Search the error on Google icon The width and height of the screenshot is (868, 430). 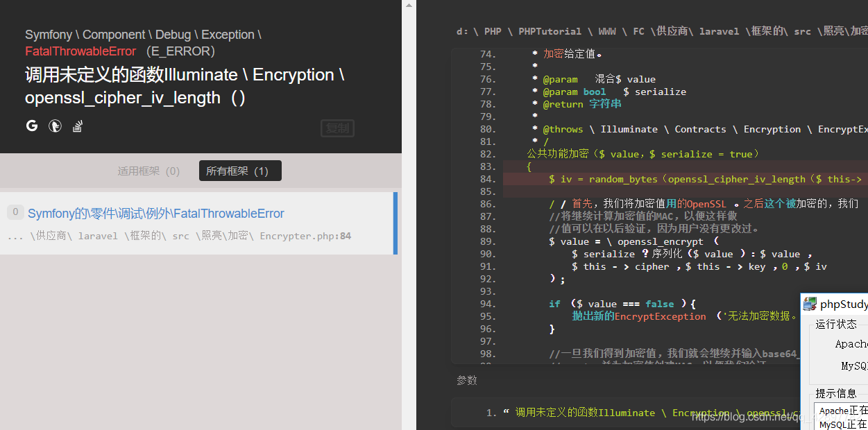32,126
